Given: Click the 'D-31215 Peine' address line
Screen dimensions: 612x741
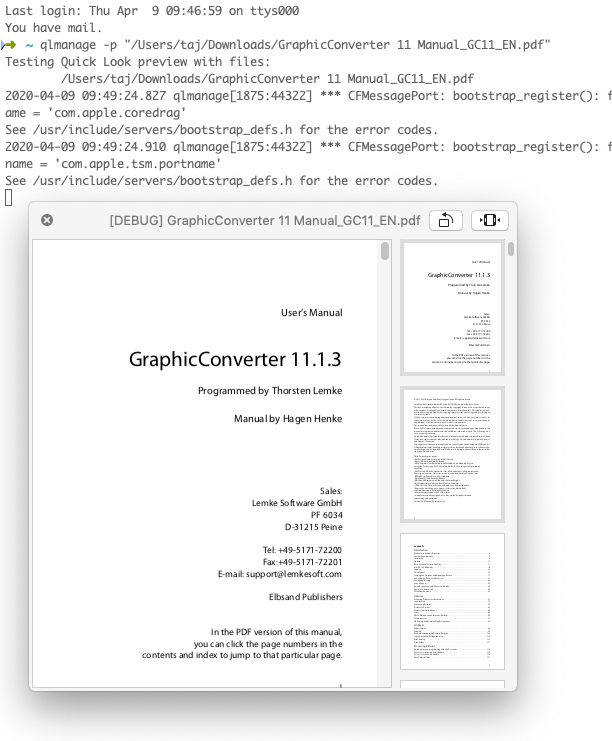Looking at the screenshot, I should click(x=313, y=527).
